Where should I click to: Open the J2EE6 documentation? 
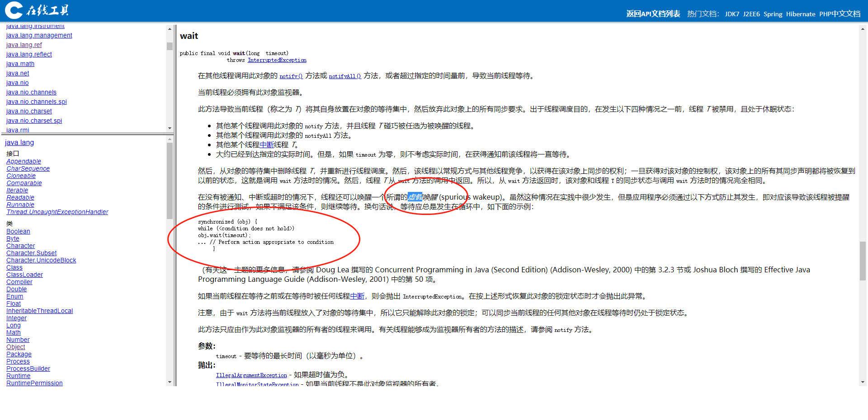click(751, 14)
